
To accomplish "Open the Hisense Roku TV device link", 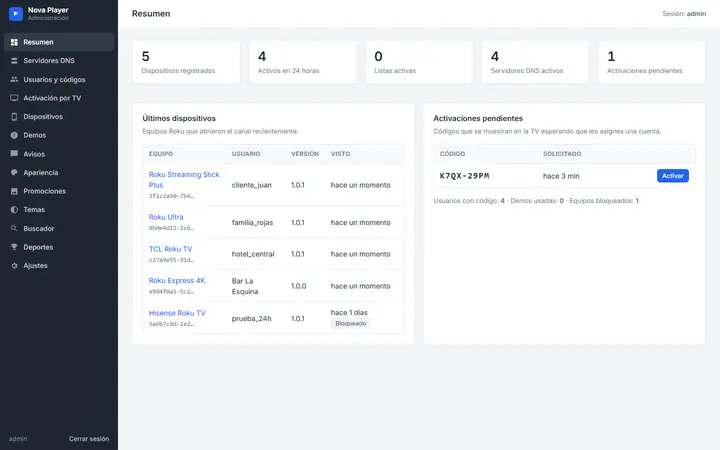I will pyautogui.click(x=177, y=313).
